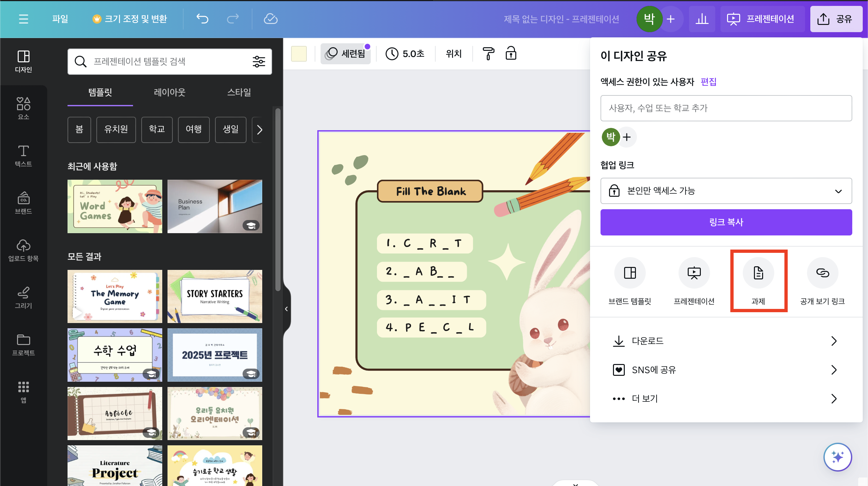Click the 링크 복사 button

726,222
